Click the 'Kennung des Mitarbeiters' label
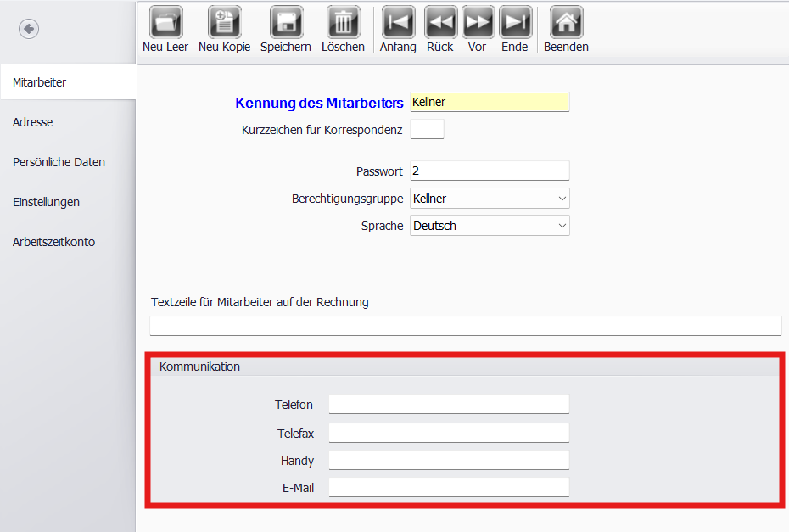The height and width of the screenshot is (532, 789). coord(320,103)
